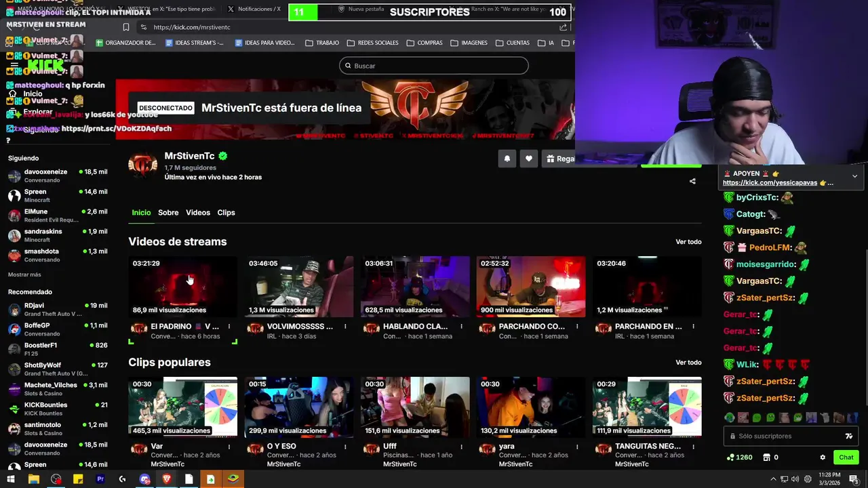Click the share page icon in address bar

(563, 27)
